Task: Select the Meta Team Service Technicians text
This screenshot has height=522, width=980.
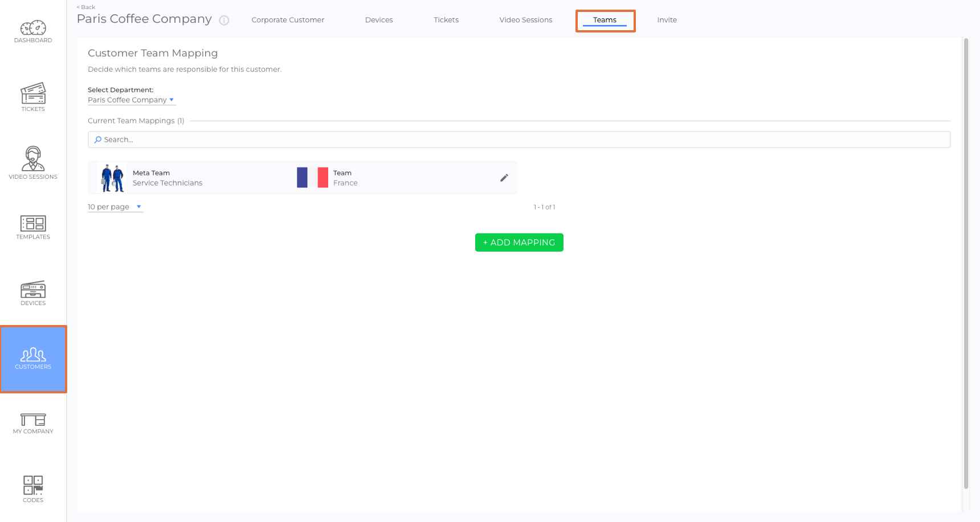Action: point(168,178)
